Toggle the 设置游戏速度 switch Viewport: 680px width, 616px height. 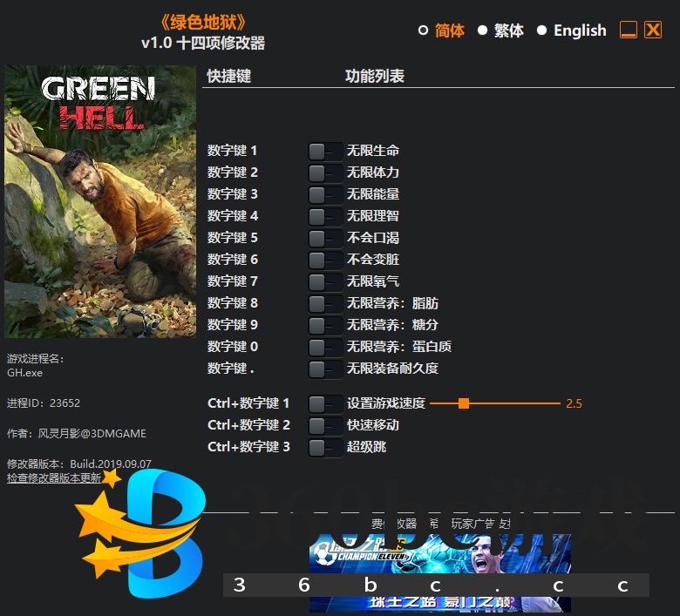(325, 404)
